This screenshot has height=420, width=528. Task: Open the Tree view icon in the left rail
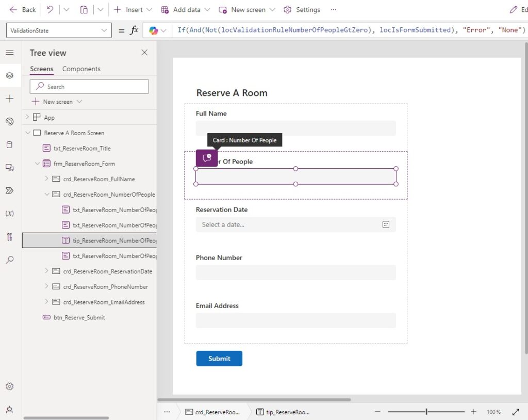click(10, 75)
